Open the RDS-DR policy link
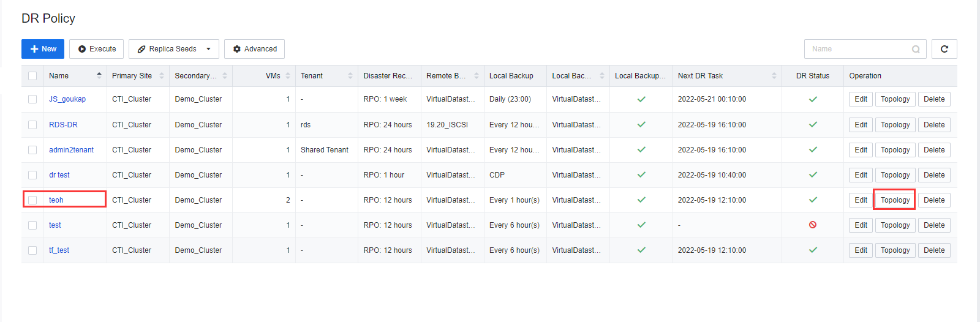 63,125
